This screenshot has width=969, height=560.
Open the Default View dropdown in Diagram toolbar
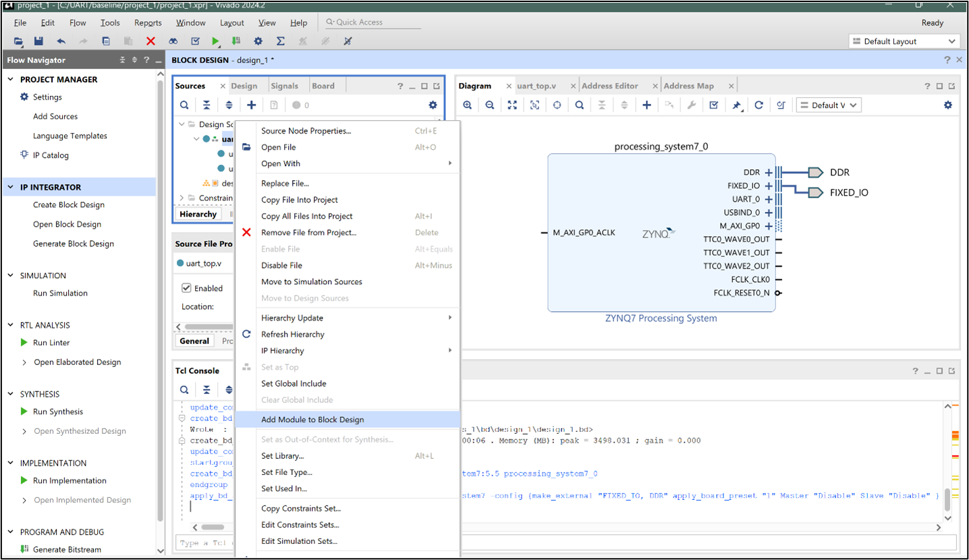[x=829, y=105]
